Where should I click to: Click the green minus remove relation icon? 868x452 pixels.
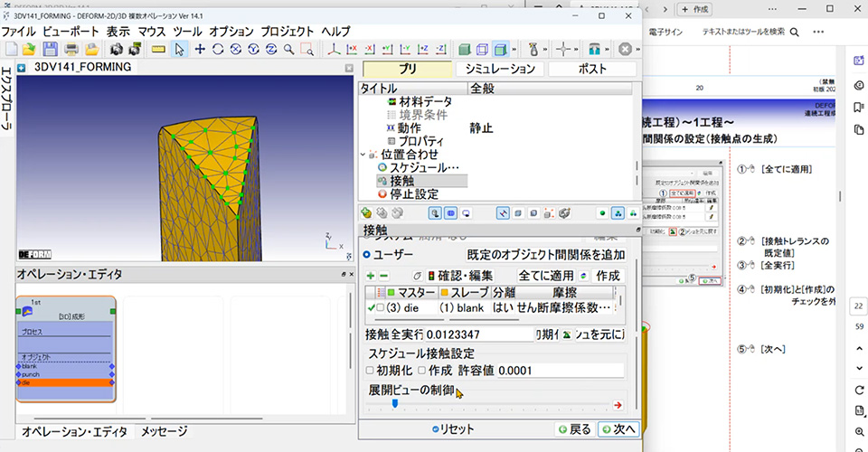[x=383, y=276]
